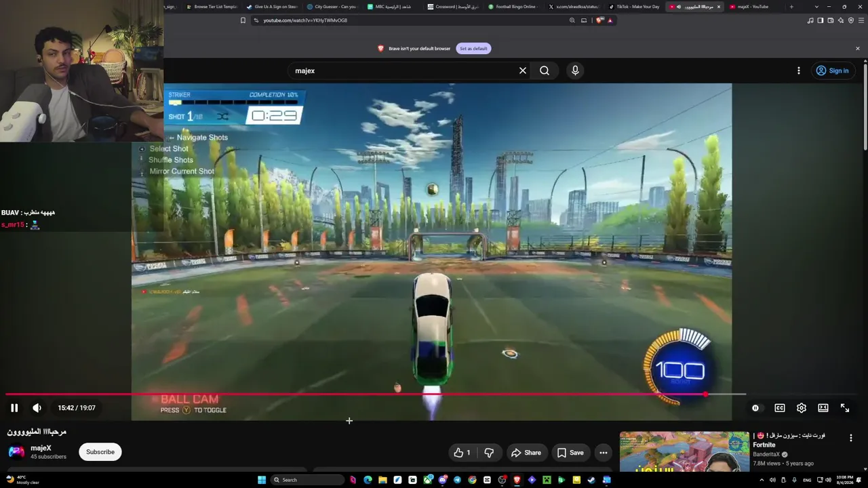Click the Share button
868x488 pixels.
[x=526, y=453]
